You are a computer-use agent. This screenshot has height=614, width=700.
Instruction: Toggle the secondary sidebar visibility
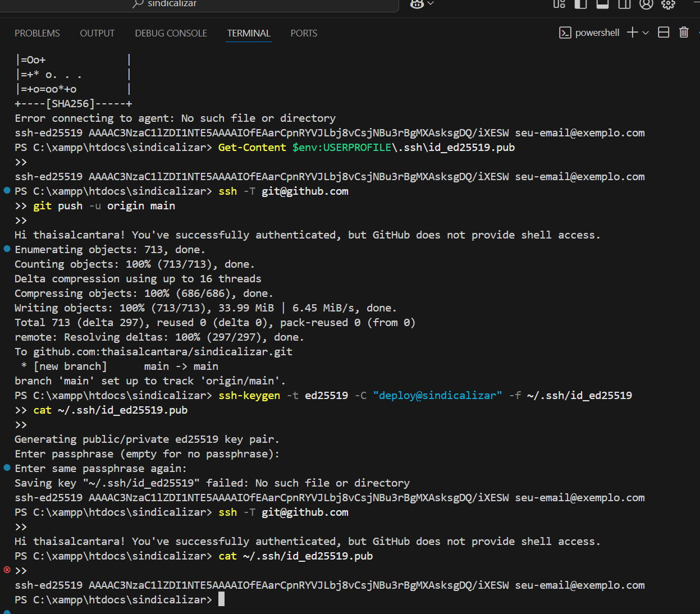point(624,4)
